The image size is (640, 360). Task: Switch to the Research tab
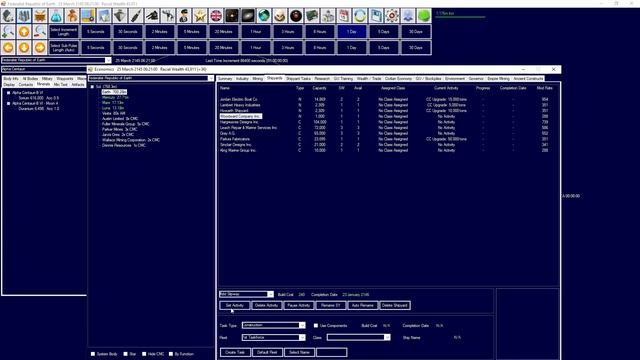[x=322, y=78]
